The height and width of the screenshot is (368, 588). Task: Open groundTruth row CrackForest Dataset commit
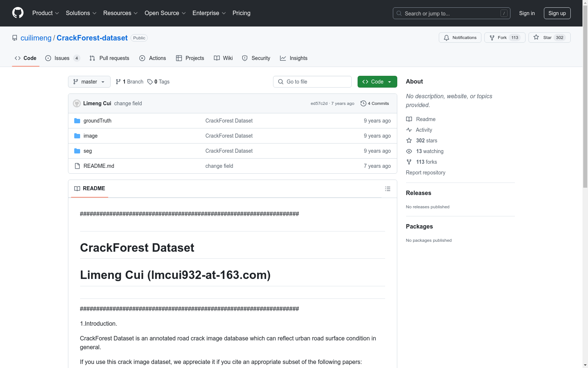coord(229,121)
